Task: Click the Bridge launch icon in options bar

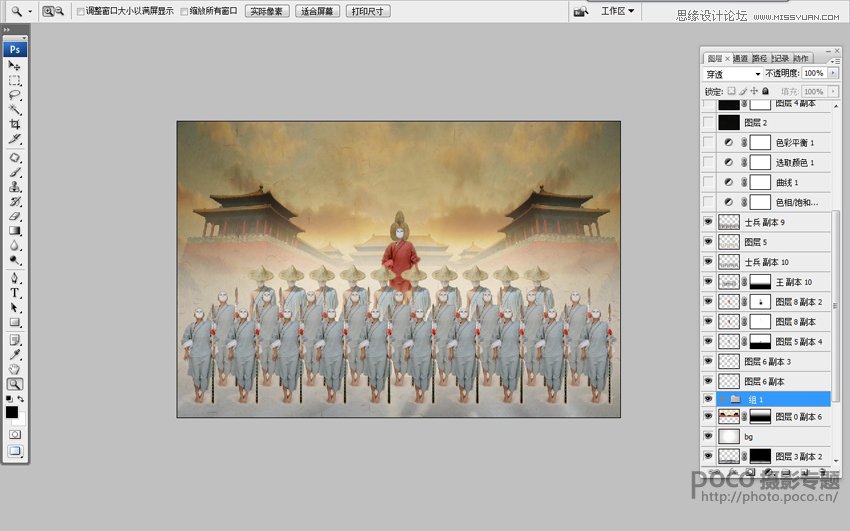Action: [581, 11]
